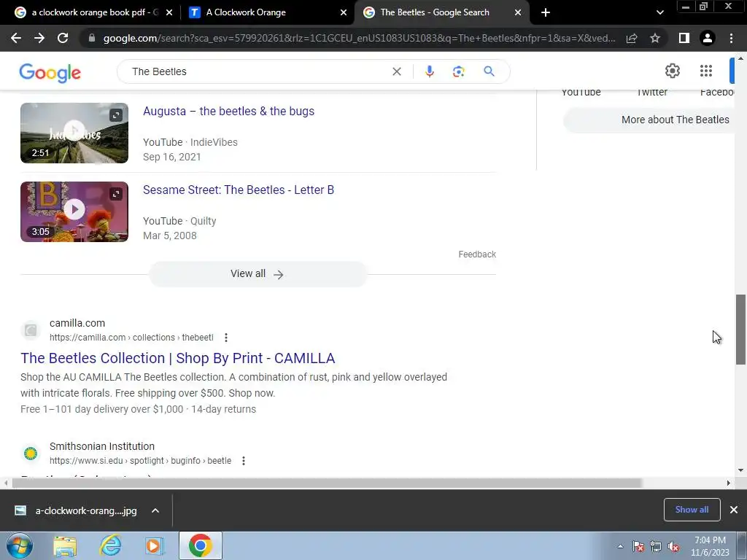The height and width of the screenshot is (560, 747).
Task: Open Chrome side panel
Action: point(684,38)
